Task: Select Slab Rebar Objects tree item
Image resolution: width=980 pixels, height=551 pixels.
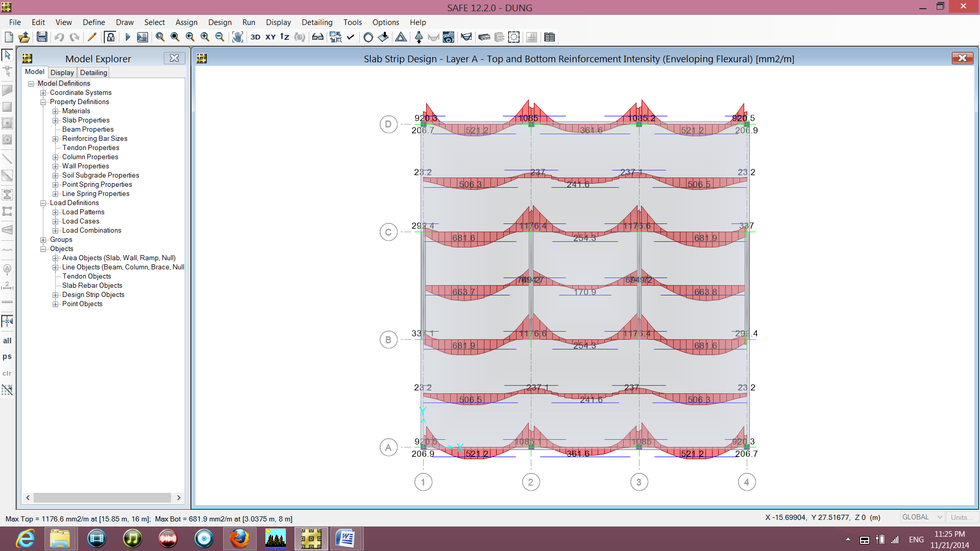Action: pos(92,286)
